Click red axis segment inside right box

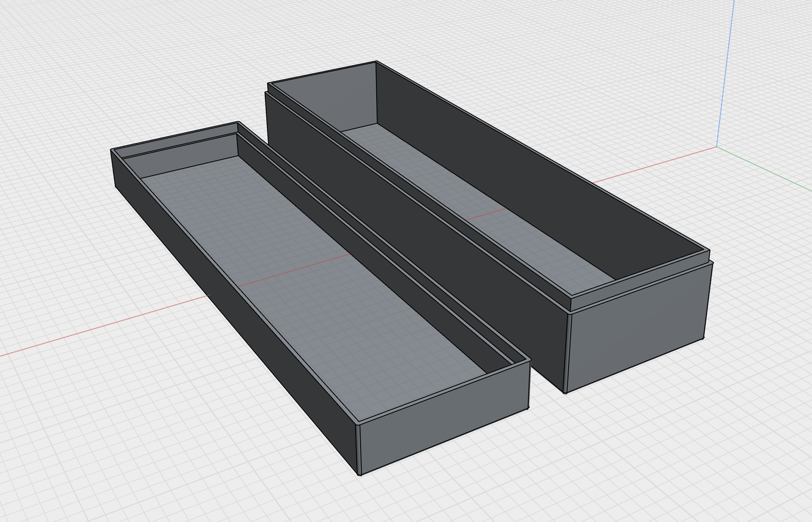tap(486, 214)
